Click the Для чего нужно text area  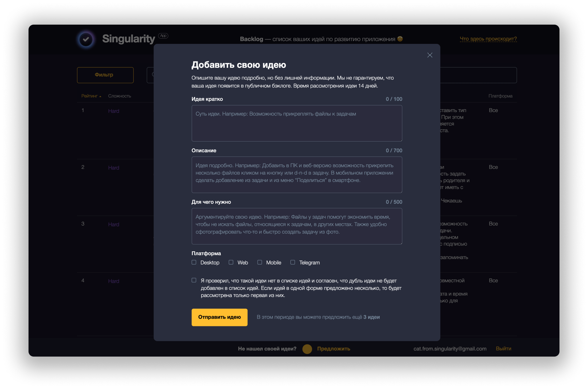coord(296,226)
